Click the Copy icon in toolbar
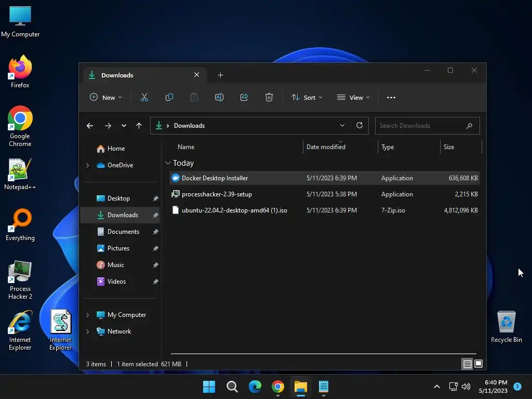The width and height of the screenshot is (532, 399). (169, 97)
